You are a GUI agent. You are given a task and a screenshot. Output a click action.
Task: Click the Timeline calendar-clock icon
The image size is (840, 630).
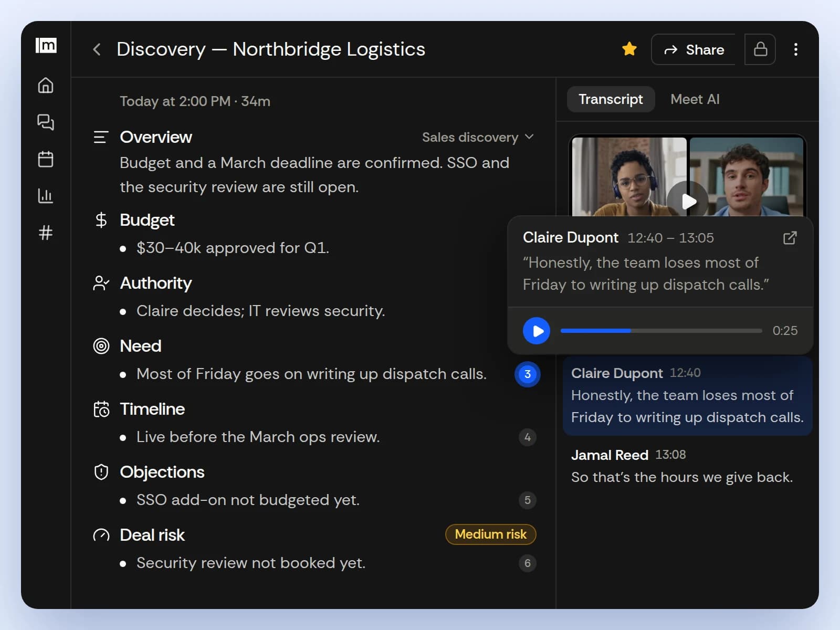coord(101,409)
